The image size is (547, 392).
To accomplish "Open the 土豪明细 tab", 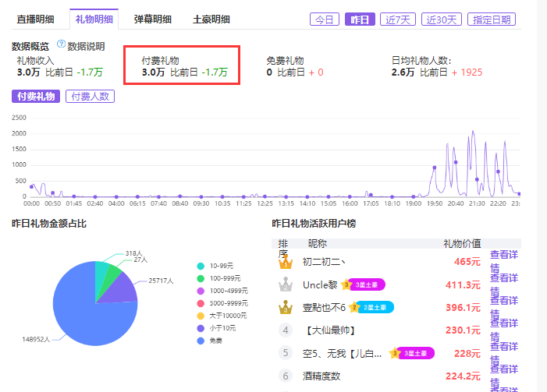I will [211, 19].
